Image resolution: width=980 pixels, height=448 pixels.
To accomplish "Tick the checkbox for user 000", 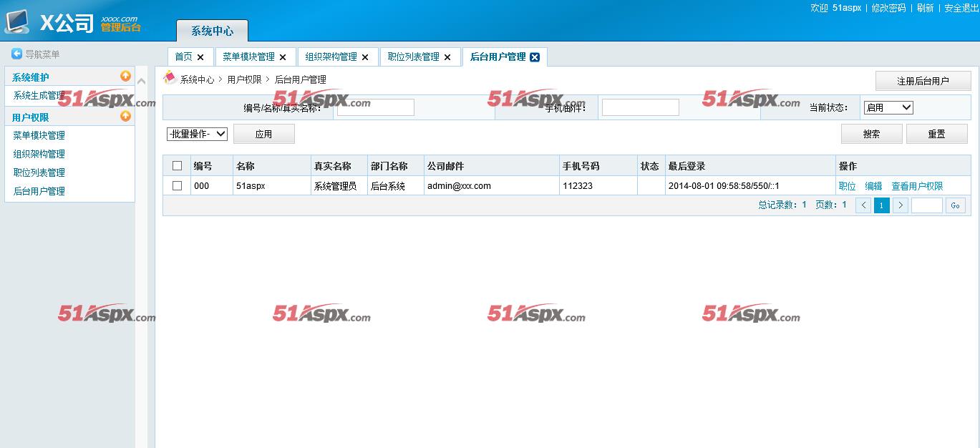I will [x=178, y=186].
